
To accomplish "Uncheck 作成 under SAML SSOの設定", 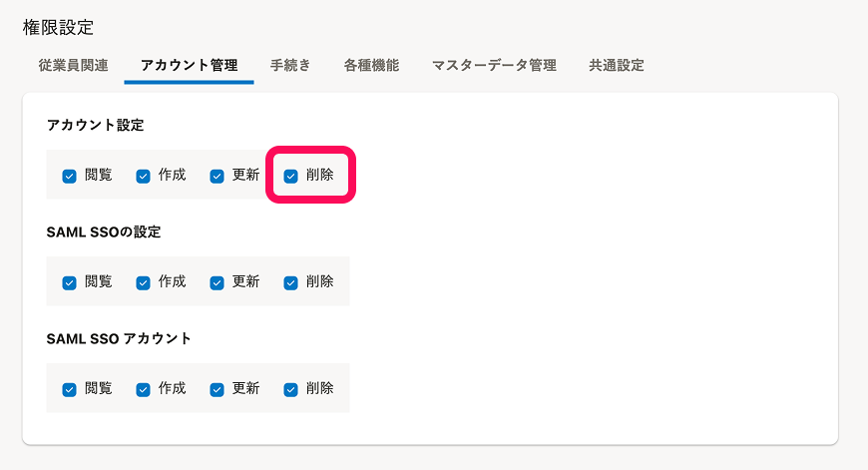I will click(x=144, y=283).
